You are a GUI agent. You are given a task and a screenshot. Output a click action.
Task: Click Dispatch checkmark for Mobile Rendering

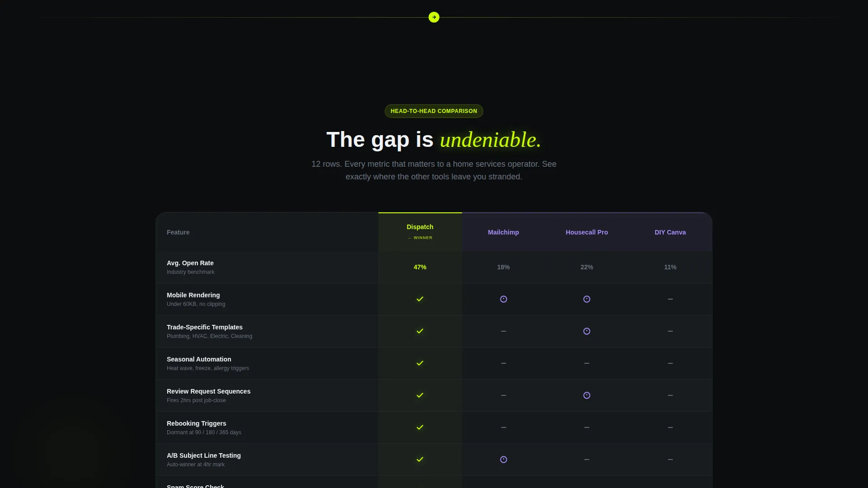coord(420,299)
